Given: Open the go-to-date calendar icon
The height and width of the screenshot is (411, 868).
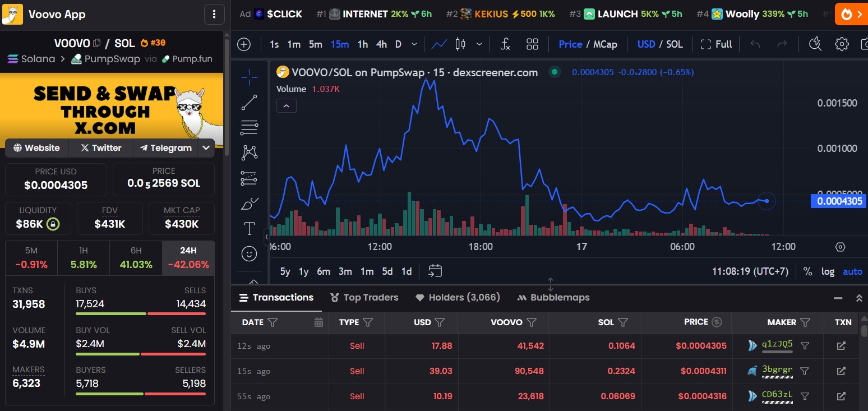Looking at the screenshot, I should (x=435, y=271).
